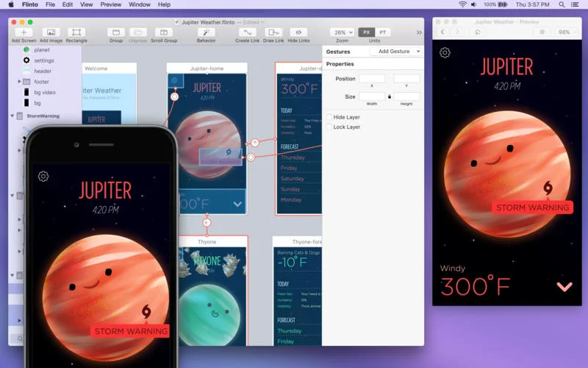Screen dimensions: 588x368
Task: Select the Draw Link tool
Action: [273, 32]
